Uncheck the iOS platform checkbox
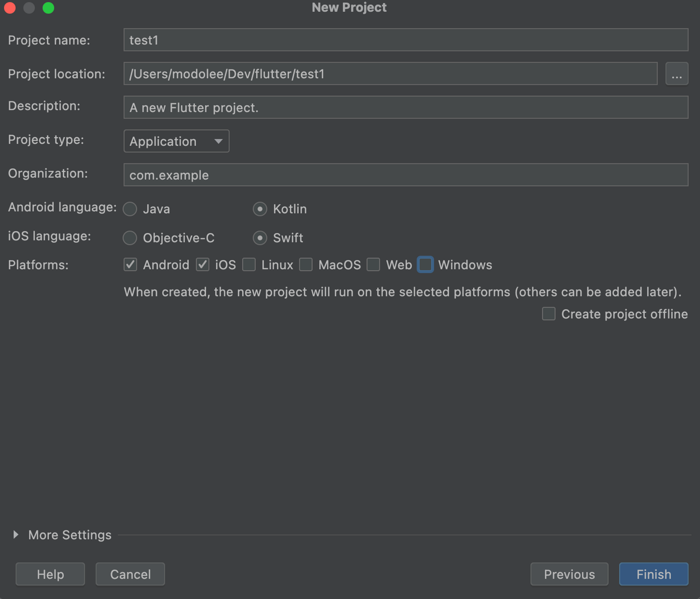The width and height of the screenshot is (700, 599). (x=203, y=265)
